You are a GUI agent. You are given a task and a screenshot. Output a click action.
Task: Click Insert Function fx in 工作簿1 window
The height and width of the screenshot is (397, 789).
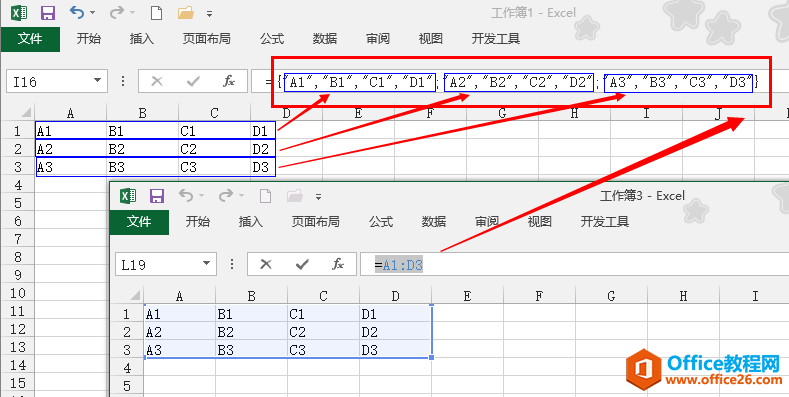click(x=229, y=82)
